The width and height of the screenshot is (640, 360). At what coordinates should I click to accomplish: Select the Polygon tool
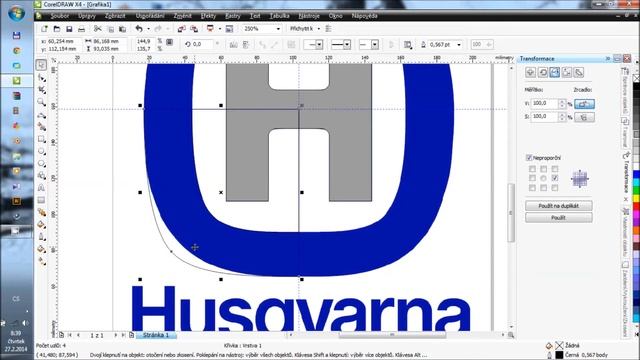point(41,164)
